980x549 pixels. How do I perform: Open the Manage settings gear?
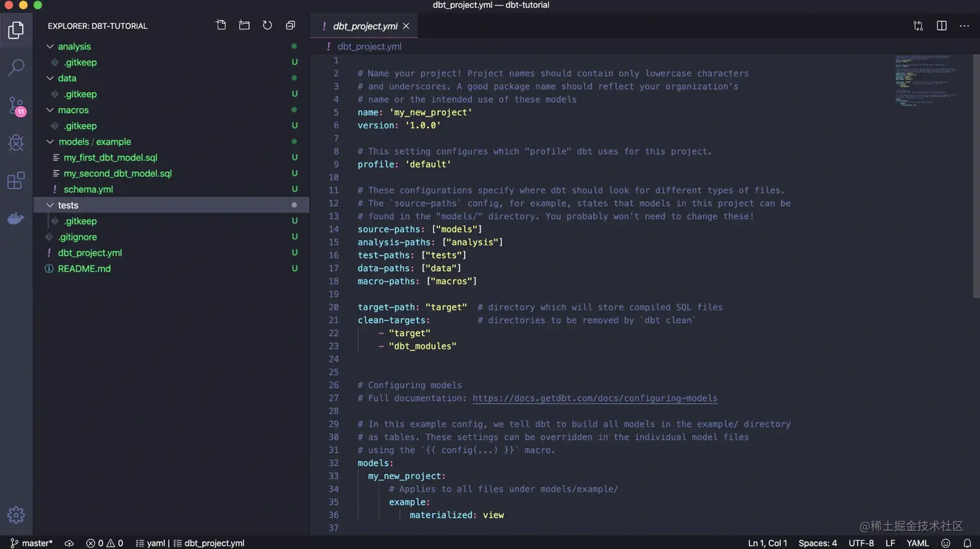pos(16,515)
